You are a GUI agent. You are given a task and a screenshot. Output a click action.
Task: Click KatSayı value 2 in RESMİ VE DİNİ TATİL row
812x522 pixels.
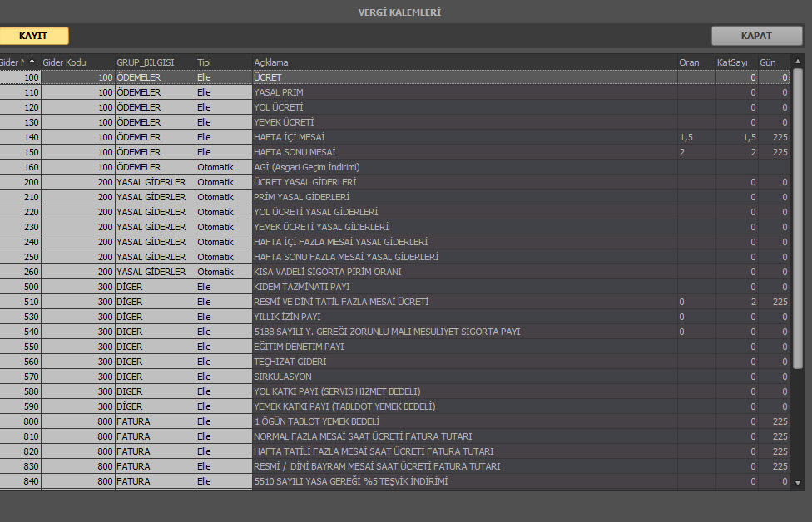(x=737, y=302)
